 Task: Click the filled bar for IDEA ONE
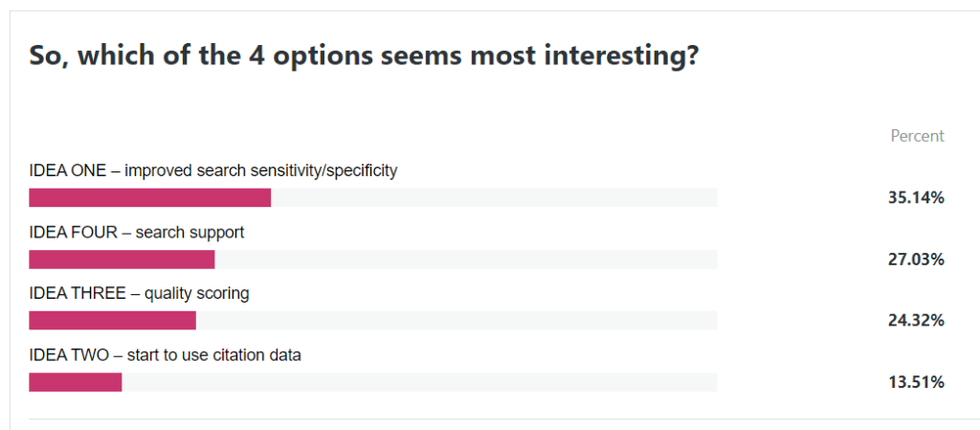point(150,198)
